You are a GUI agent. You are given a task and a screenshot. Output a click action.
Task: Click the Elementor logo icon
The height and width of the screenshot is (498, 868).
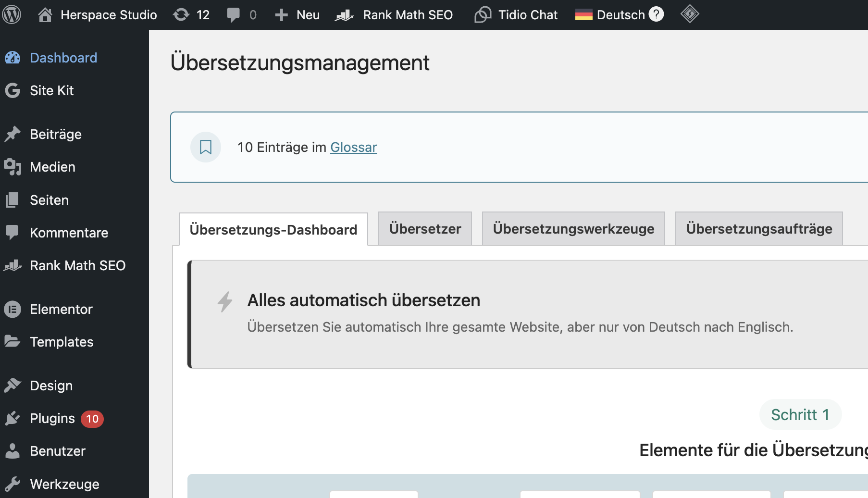click(x=12, y=309)
